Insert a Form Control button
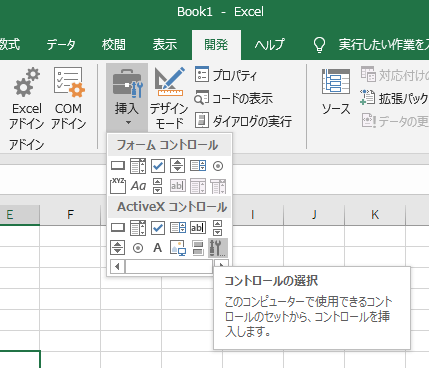The width and height of the screenshot is (429, 368). (118, 166)
